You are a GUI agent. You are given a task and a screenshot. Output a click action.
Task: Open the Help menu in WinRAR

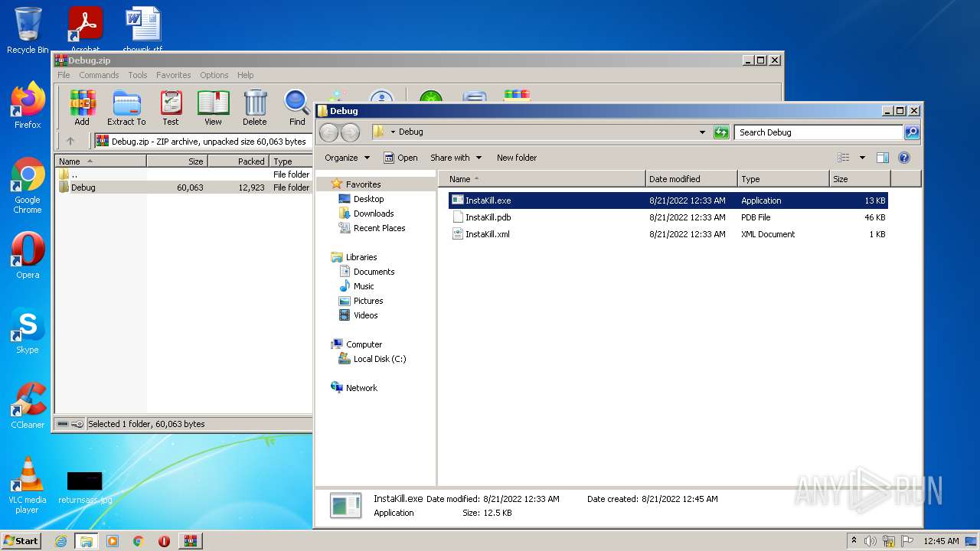click(x=245, y=75)
